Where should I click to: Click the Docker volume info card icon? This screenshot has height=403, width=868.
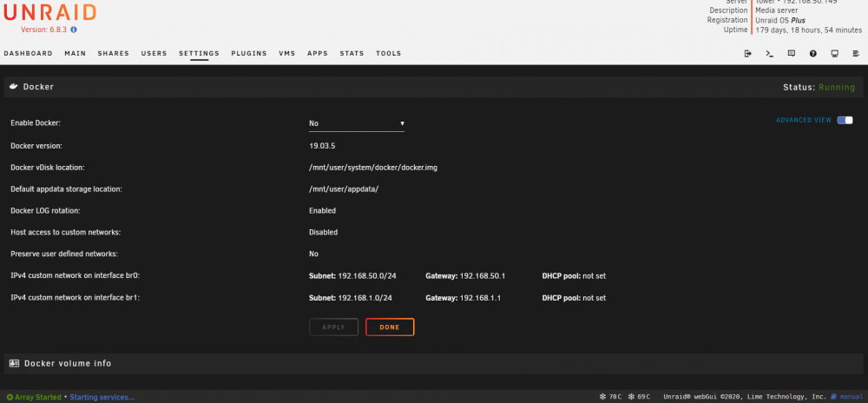pos(15,364)
